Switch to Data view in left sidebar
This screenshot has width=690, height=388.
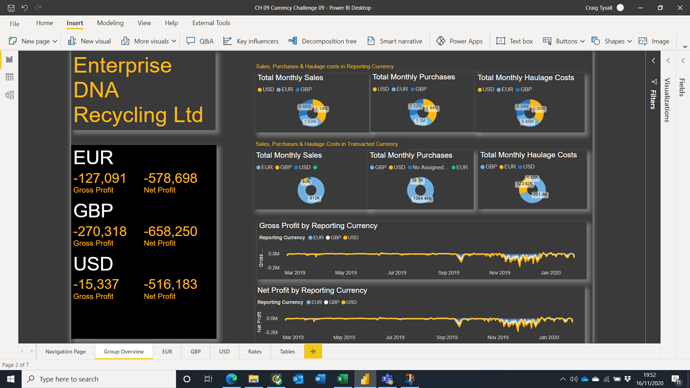point(9,77)
